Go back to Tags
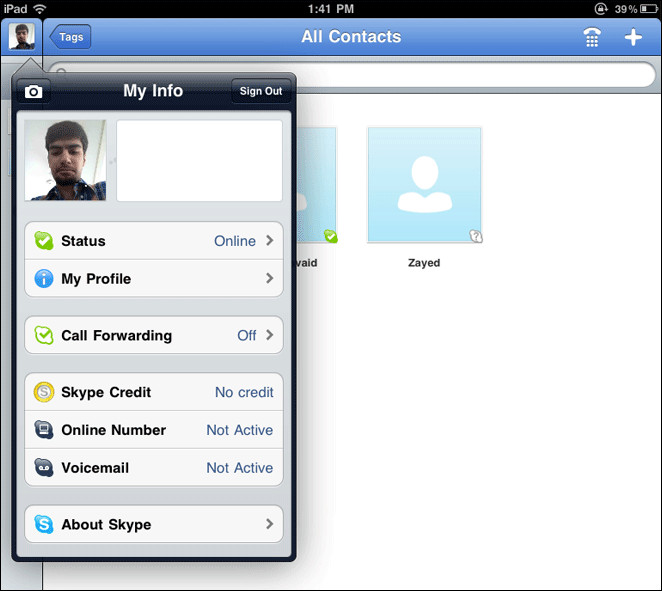This screenshot has height=591, width=662. pos(70,37)
